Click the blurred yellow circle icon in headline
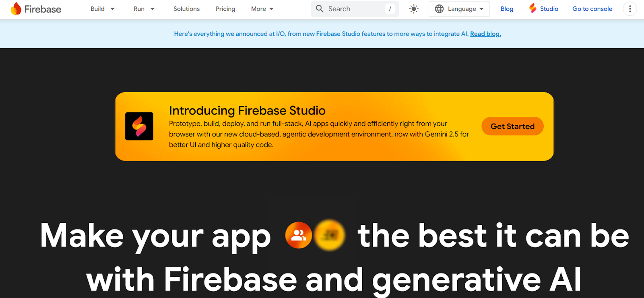644x298 pixels. pyautogui.click(x=330, y=235)
